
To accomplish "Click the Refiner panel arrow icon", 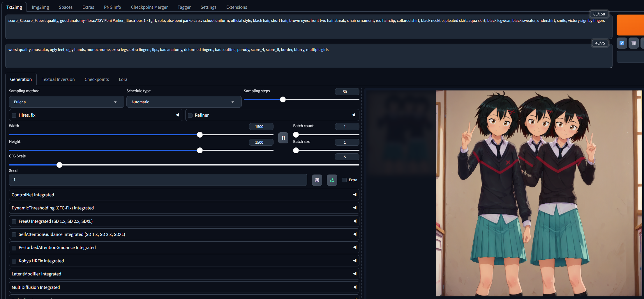I will (x=353, y=115).
